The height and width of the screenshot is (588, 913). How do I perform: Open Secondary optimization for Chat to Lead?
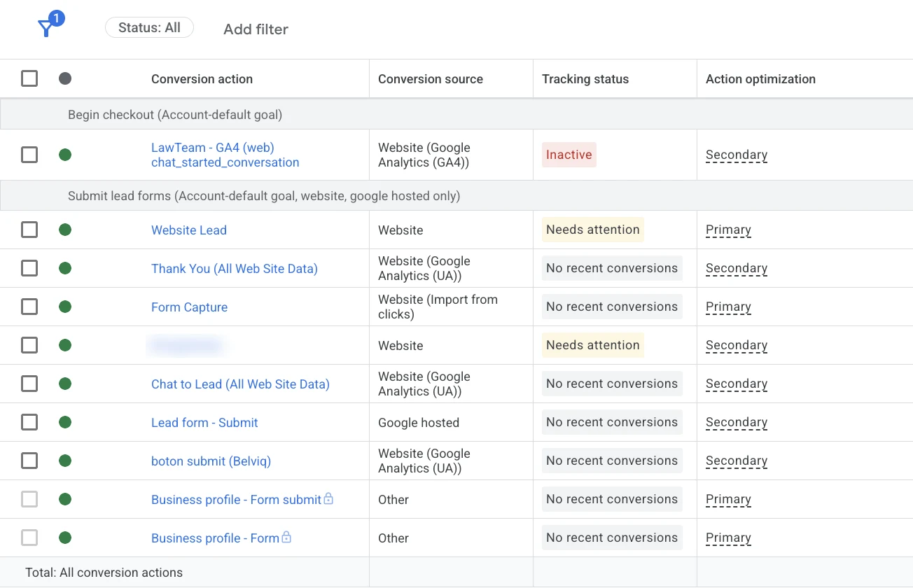point(737,384)
